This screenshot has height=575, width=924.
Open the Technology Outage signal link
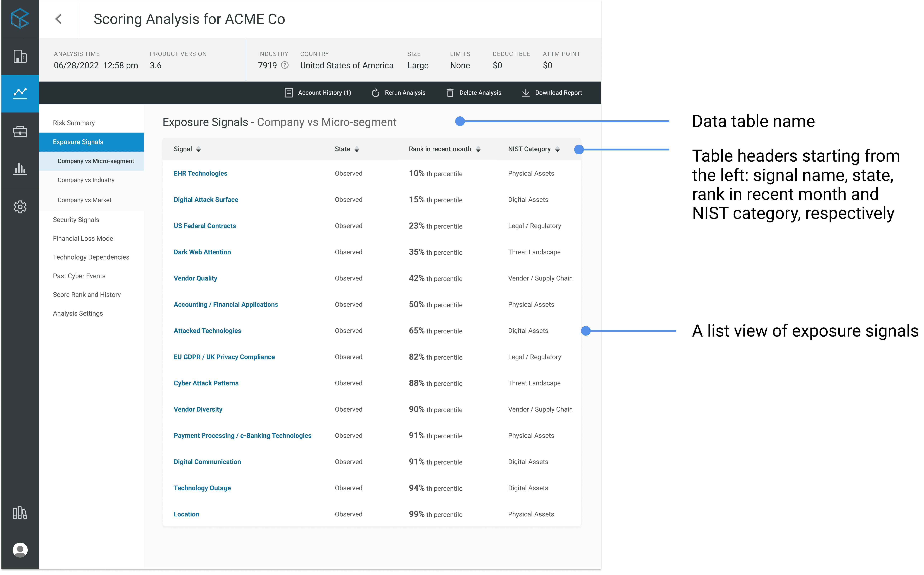202,488
